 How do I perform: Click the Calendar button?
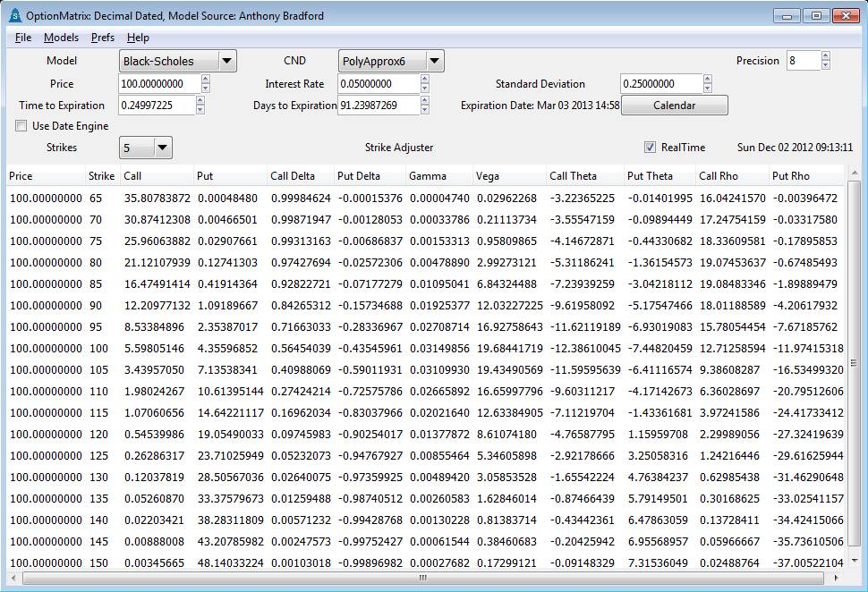coord(674,105)
